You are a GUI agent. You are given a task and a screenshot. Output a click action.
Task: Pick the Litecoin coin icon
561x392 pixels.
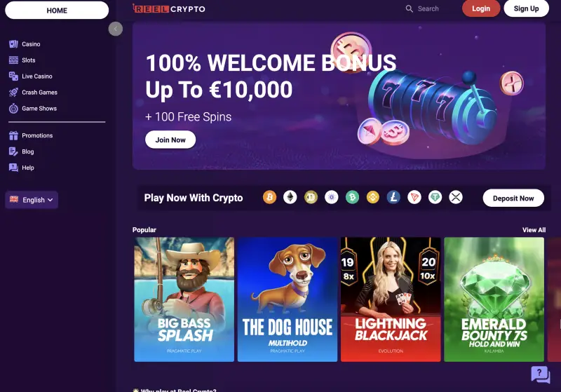pos(393,197)
